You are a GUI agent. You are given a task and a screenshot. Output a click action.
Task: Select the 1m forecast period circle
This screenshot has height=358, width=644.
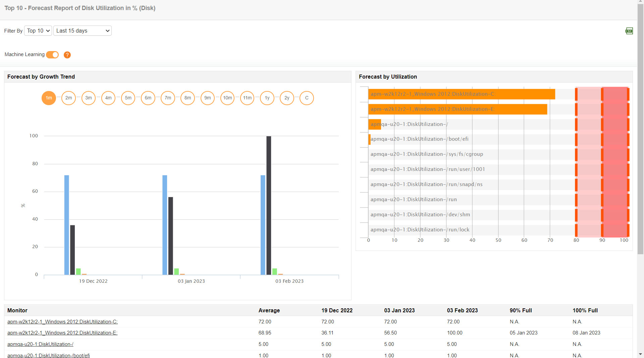click(49, 98)
